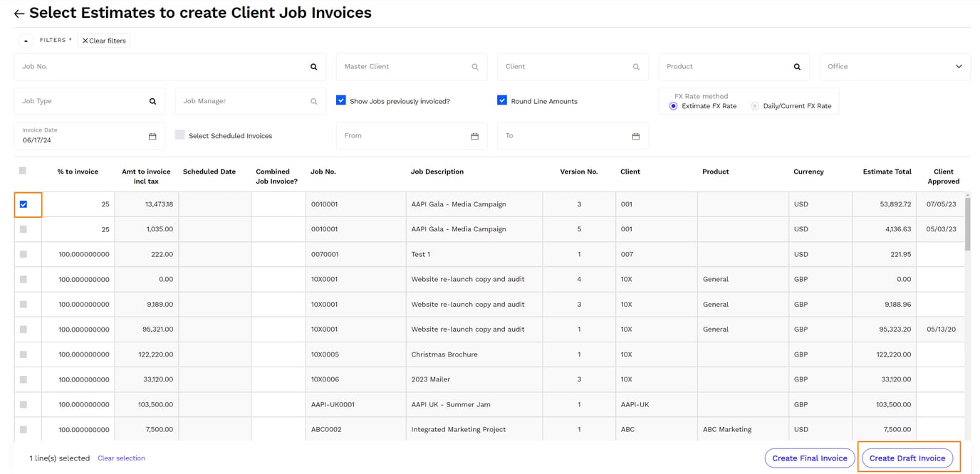Untick the checkbox for AAPI Gala version 3
980x474 pixels.
point(24,204)
